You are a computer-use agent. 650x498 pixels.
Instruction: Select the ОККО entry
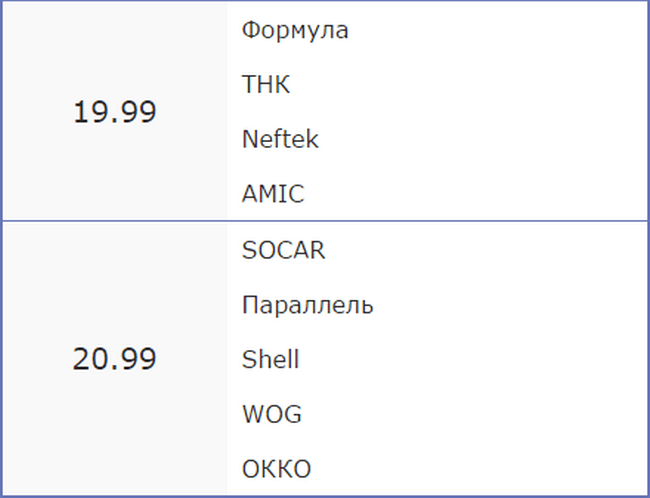276,469
